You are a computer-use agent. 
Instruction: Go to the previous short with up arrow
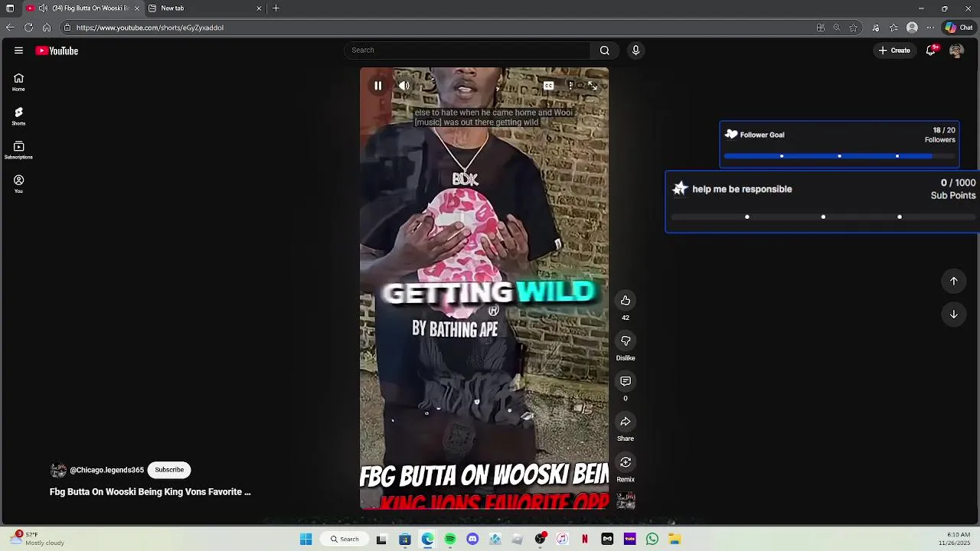[x=954, y=281]
